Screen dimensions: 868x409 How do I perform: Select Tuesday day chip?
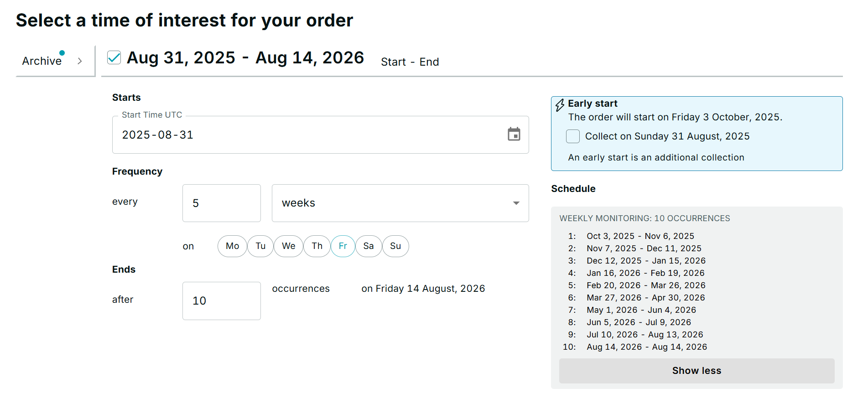pos(260,246)
